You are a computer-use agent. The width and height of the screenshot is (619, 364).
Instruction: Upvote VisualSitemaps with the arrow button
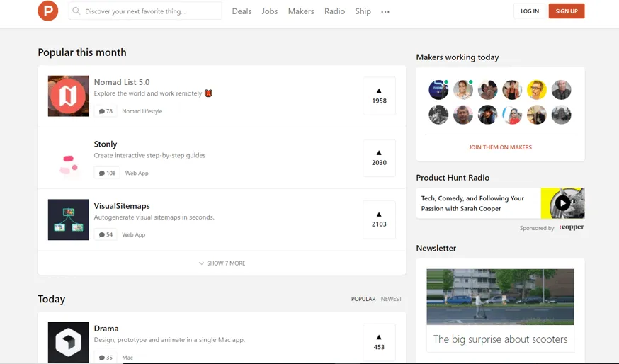[379, 219]
